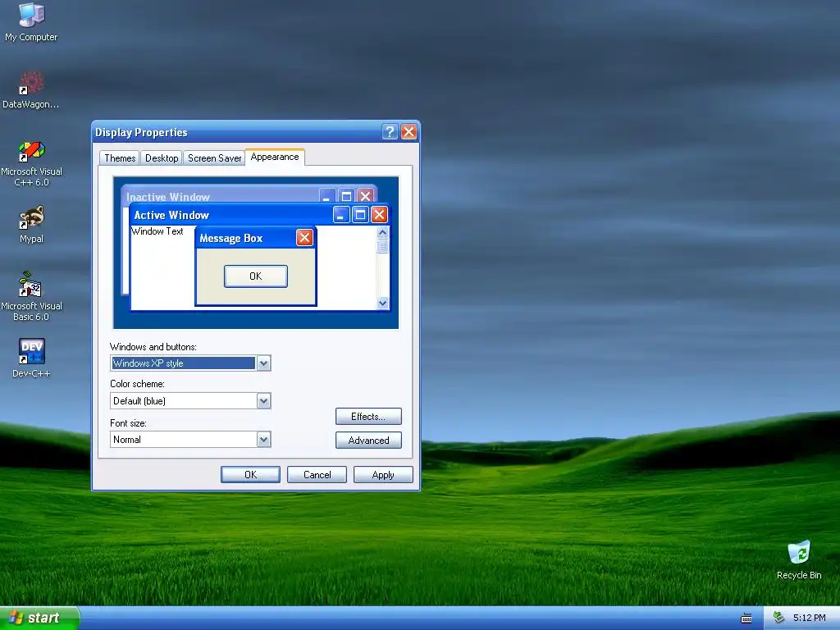Open the Effects dialog
Screen dimensions: 840x630
click(368, 416)
